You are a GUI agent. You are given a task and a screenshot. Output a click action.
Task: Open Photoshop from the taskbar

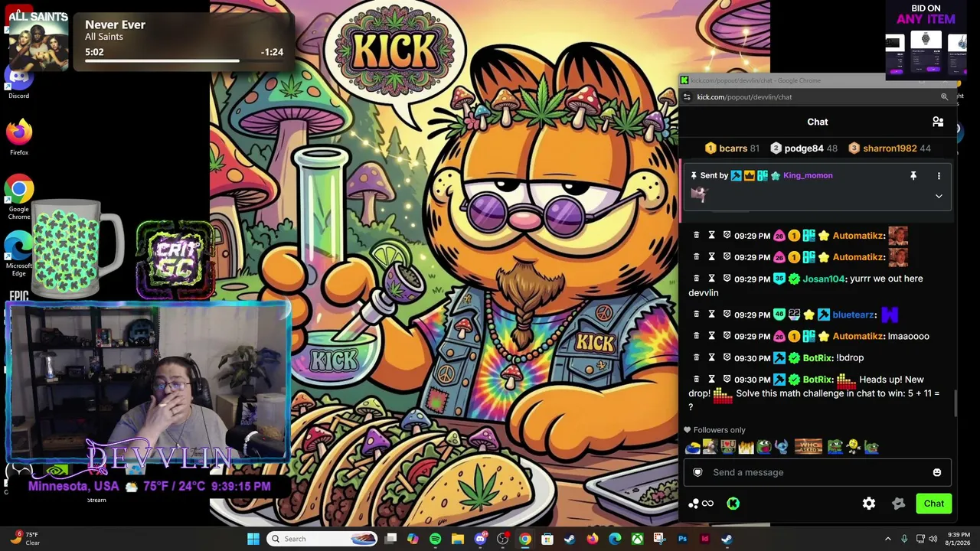pos(682,539)
